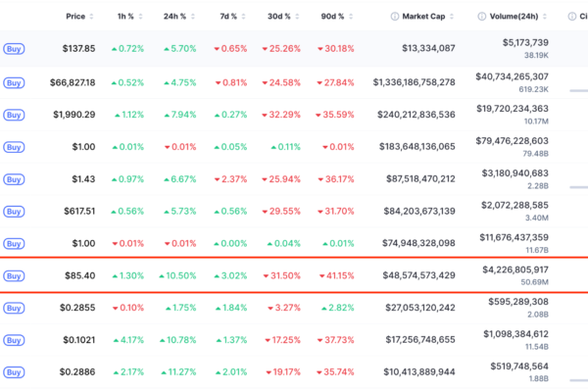Click the info icon at far-right column header
The height and width of the screenshot is (392, 588).
[x=571, y=17]
